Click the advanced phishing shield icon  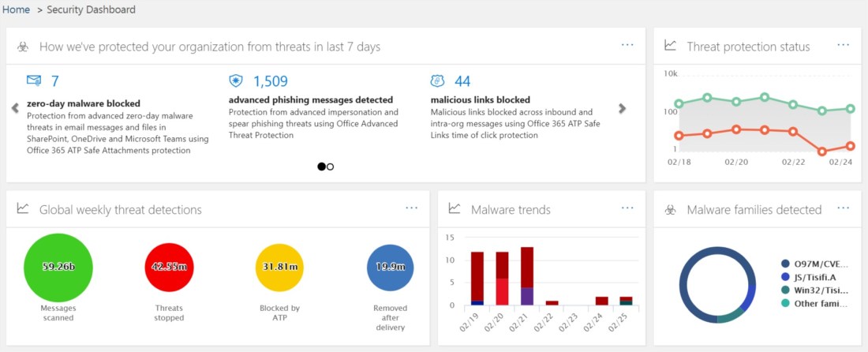(235, 81)
